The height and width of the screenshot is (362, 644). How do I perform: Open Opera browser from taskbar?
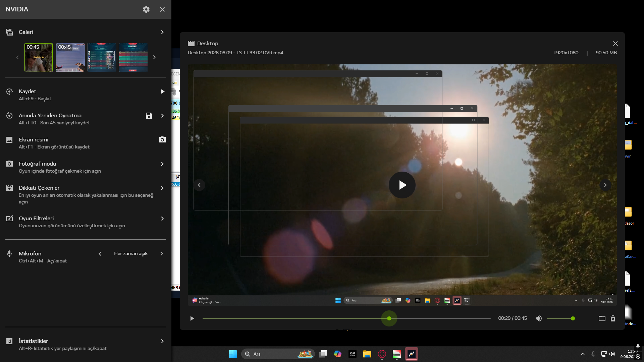click(382, 354)
